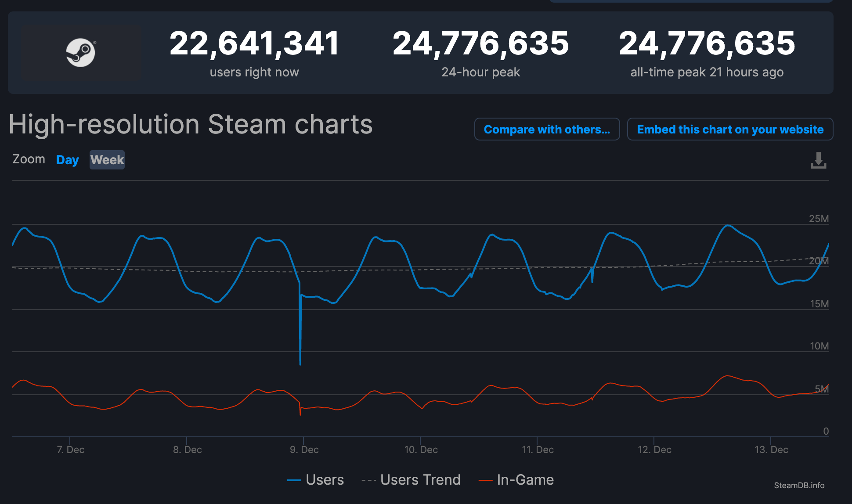The width and height of the screenshot is (852, 504).
Task: Select the Week zoom option
Action: pyautogui.click(x=107, y=160)
